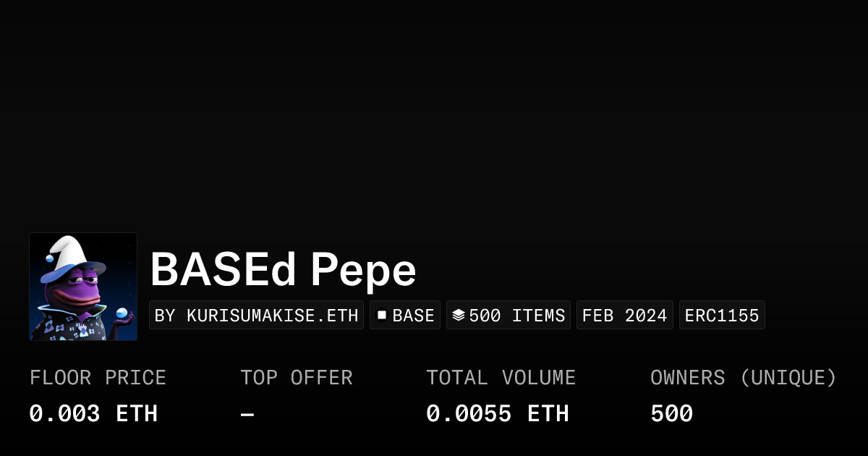
Task: Click the FEB 2024 creation date badge
Action: point(624,316)
